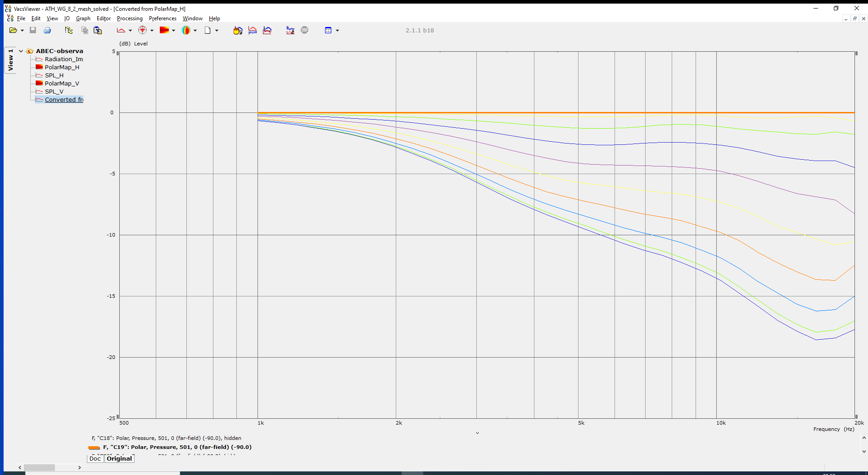Open the line chart type dropdown arrow
The width and height of the screenshot is (868, 475).
coord(130,31)
